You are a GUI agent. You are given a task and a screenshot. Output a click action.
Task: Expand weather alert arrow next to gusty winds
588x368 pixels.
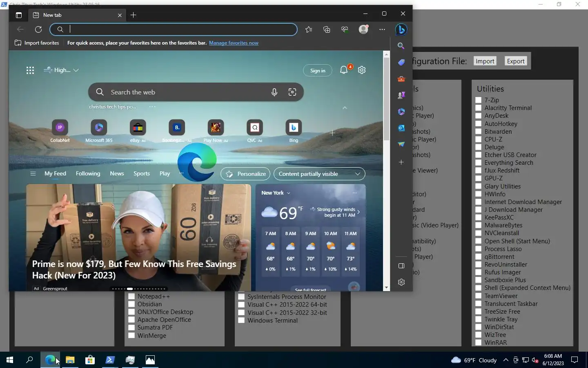tap(359, 212)
